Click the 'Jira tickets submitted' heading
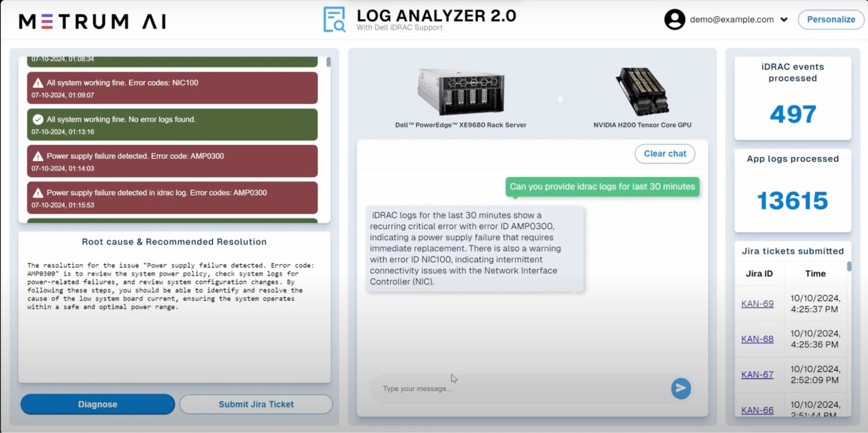Screen dimensions: 868x433 792,251
